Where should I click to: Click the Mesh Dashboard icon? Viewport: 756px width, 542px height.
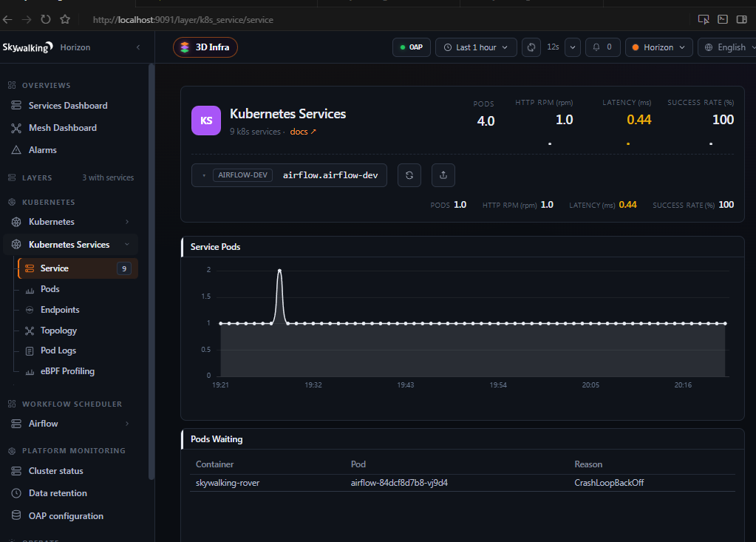pos(16,128)
